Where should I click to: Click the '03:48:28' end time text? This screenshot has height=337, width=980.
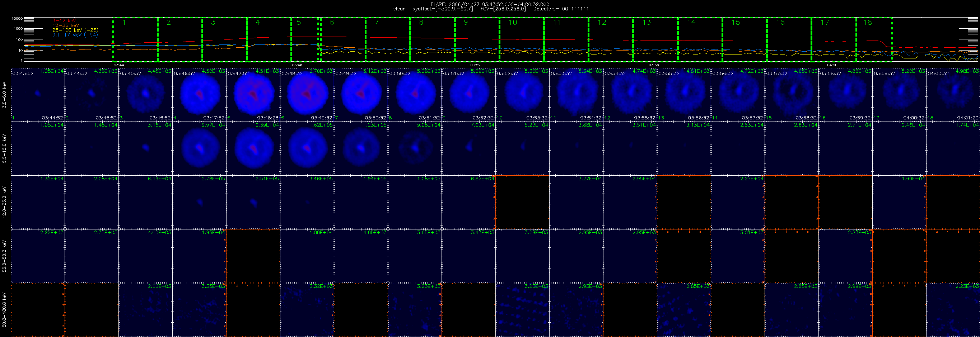268,118
